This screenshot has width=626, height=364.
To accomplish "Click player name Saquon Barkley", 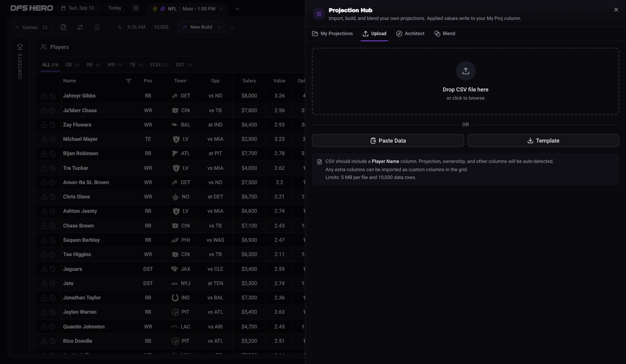I will pyautogui.click(x=82, y=240).
